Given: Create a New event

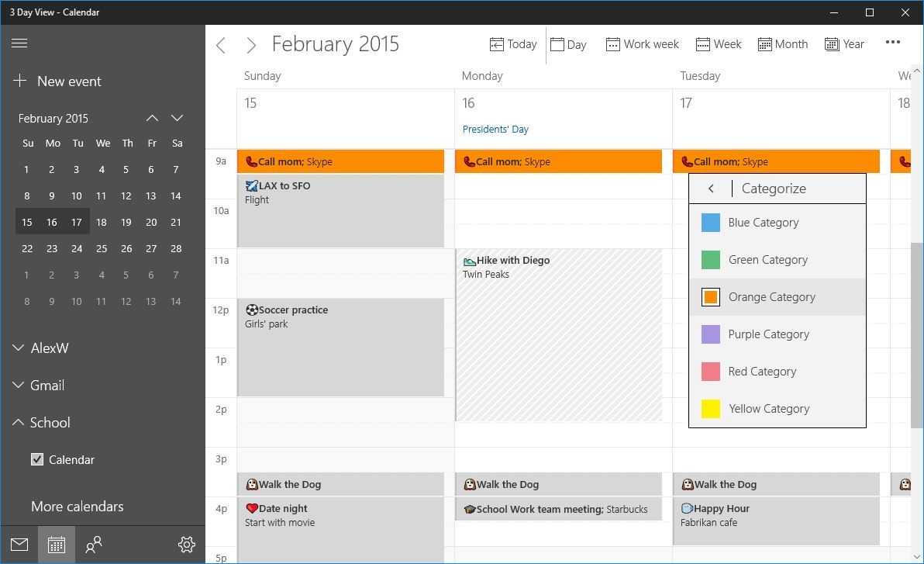Looking at the screenshot, I should click(x=57, y=81).
